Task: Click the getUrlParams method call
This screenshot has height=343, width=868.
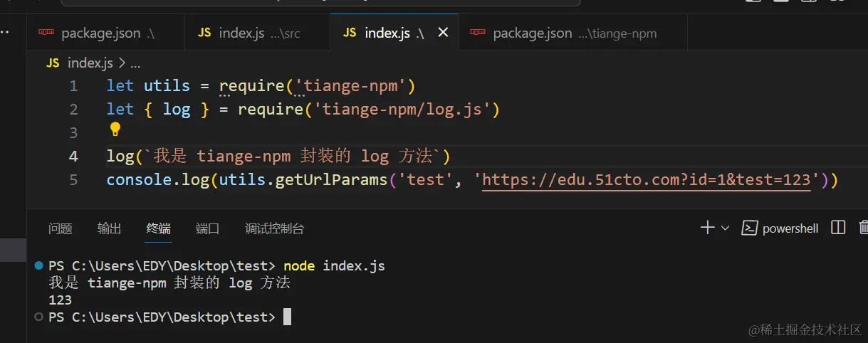Action: click(331, 180)
